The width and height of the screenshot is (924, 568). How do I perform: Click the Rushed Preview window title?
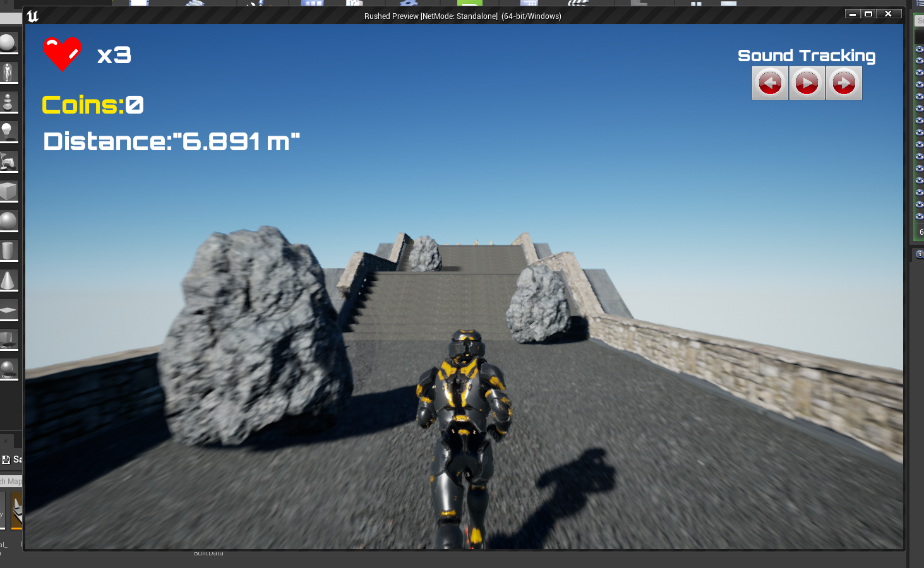point(462,16)
